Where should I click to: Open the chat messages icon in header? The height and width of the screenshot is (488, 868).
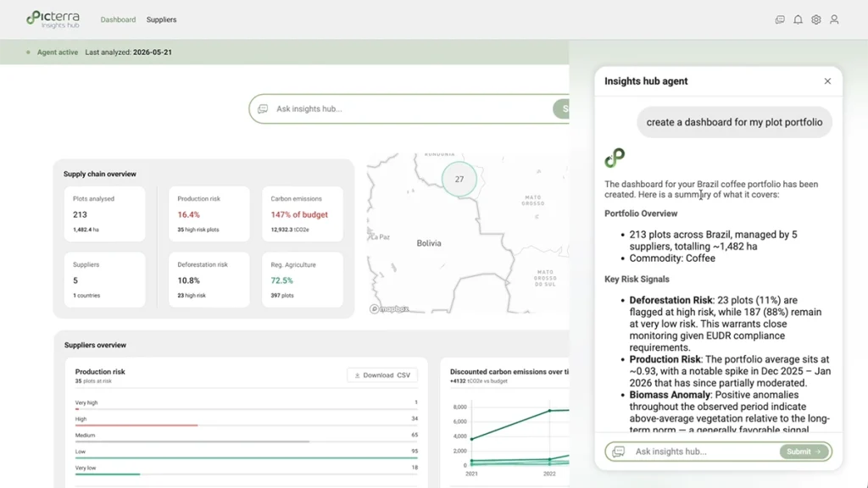(780, 19)
